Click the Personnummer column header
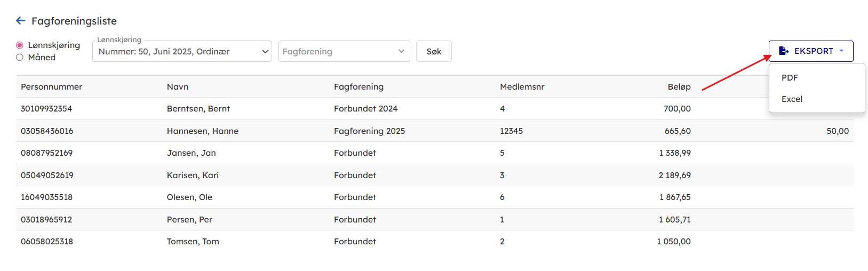The width and height of the screenshot is (868, 271). click(52, 87)
